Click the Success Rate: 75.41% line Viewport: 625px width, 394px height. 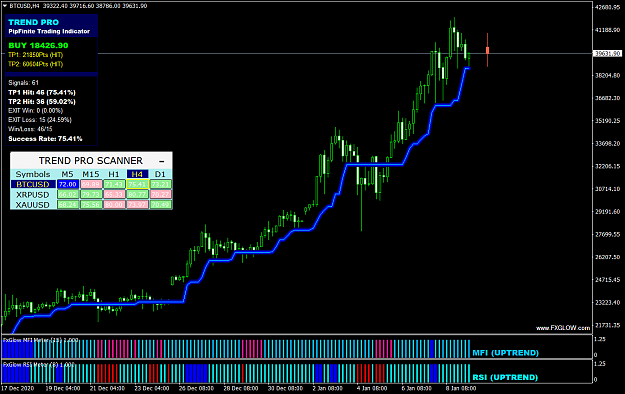[45, 139]
